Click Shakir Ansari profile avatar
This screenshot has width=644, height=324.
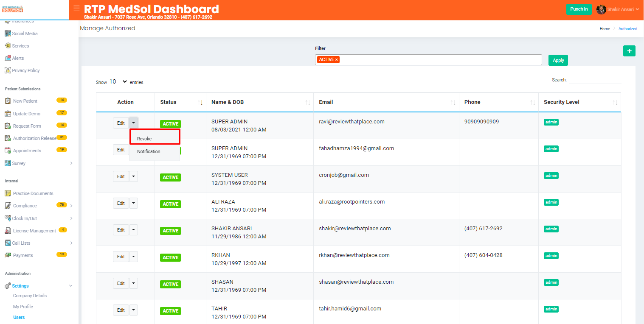tap(601, 9)
